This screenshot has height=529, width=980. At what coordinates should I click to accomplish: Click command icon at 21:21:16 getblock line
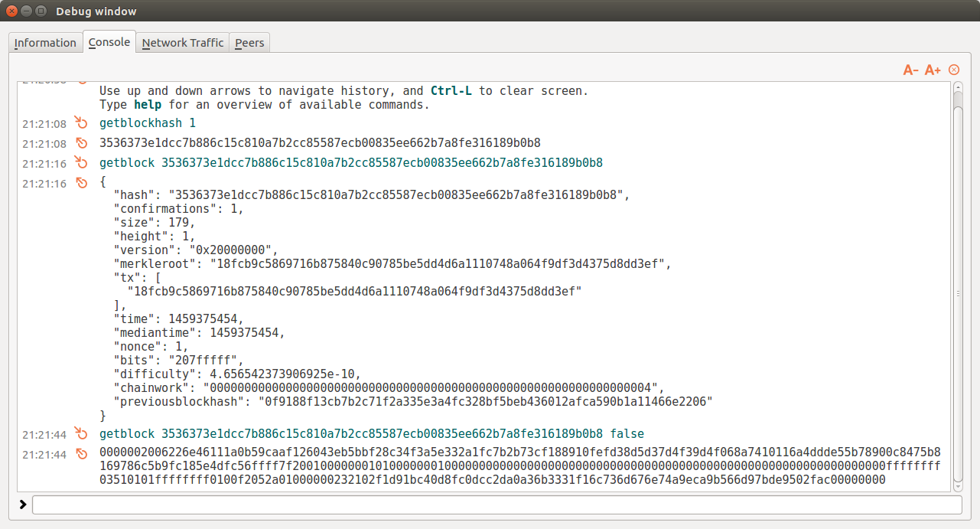[x=82, y=162]
